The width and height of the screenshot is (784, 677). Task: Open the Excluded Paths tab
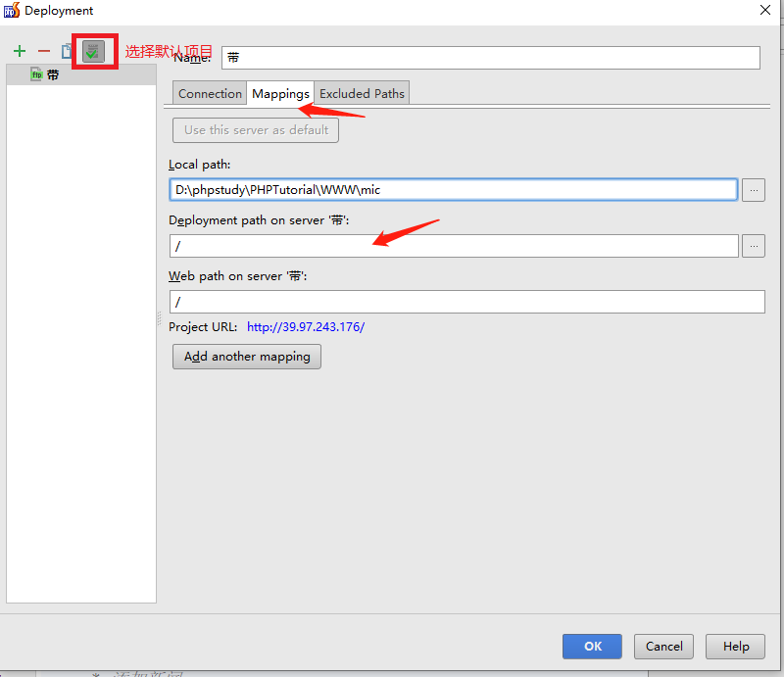[362, 93]
